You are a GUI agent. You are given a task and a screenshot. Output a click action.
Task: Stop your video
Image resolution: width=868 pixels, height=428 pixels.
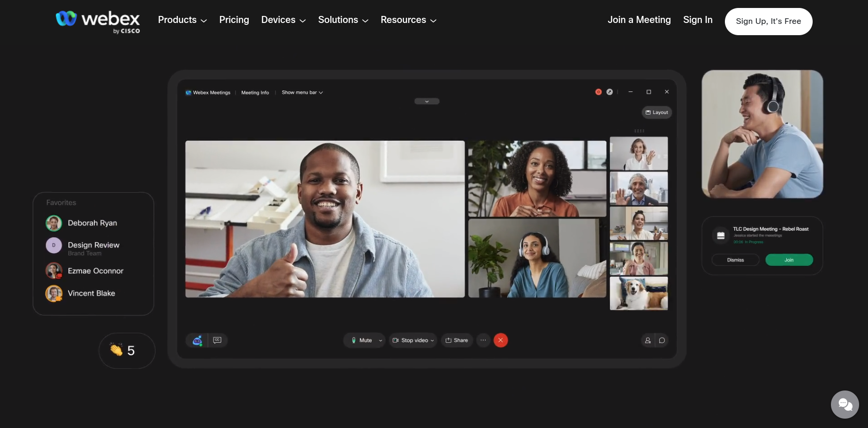coord(412,340)
